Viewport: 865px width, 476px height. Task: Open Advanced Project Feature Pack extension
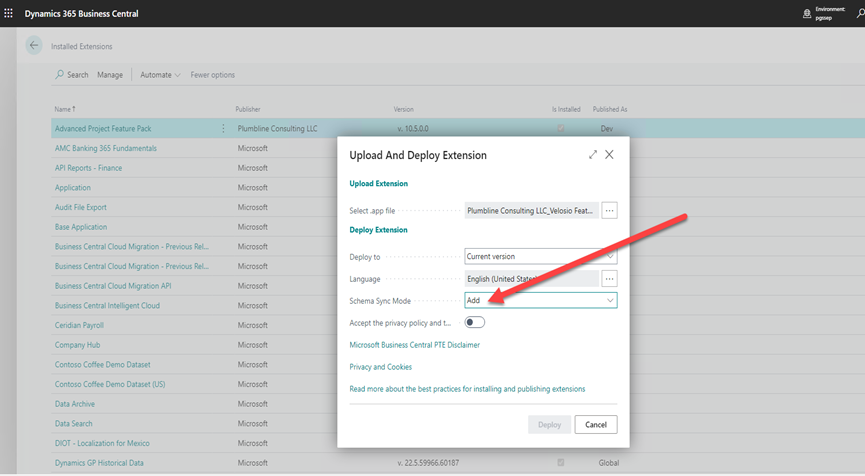(x=103, y=129)
